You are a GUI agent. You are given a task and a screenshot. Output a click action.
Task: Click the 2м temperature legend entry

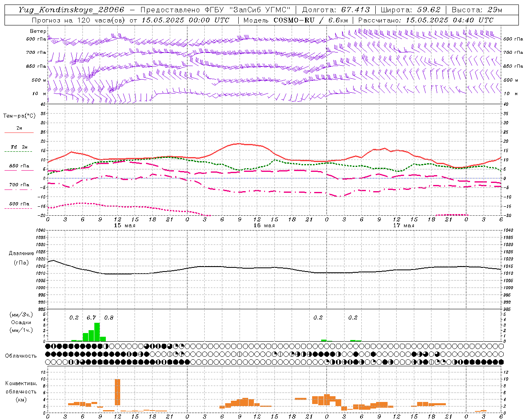point(19,128)
